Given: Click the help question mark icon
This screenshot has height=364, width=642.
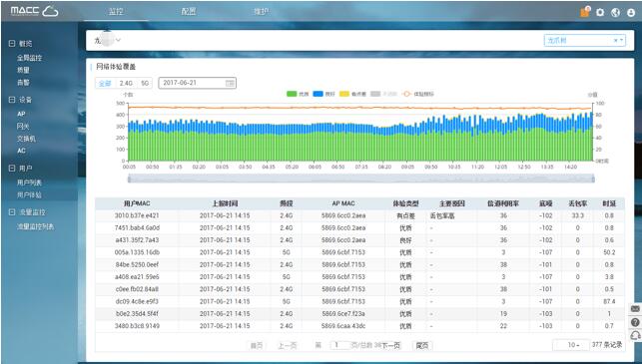Looking at the screenshot, I should (x=635, y=322).
